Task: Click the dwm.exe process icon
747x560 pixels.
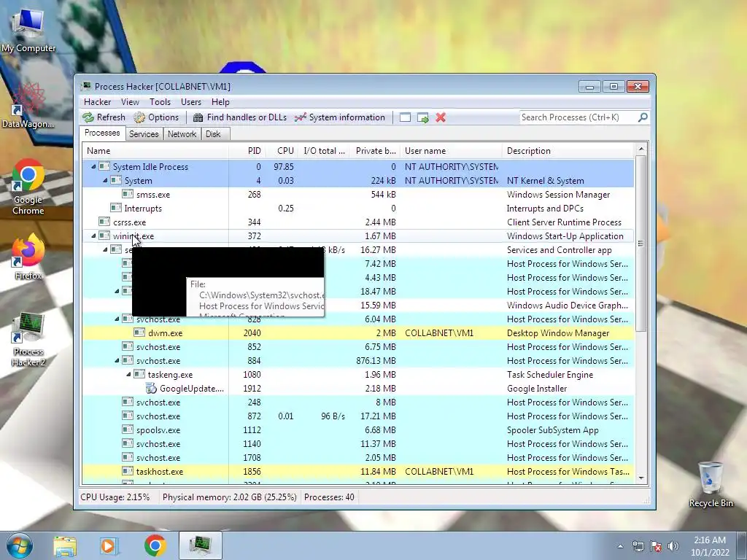Action: coord(139,332)
